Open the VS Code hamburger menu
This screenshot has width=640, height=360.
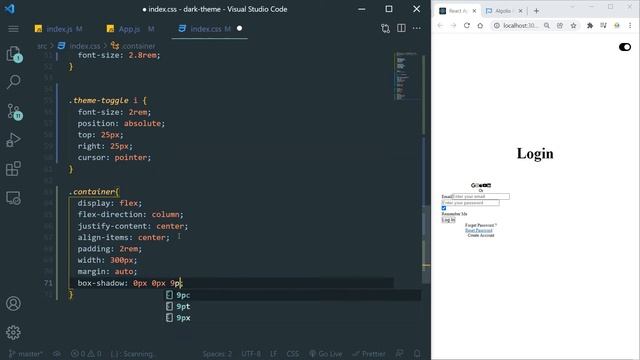click(x=13, y=29)
